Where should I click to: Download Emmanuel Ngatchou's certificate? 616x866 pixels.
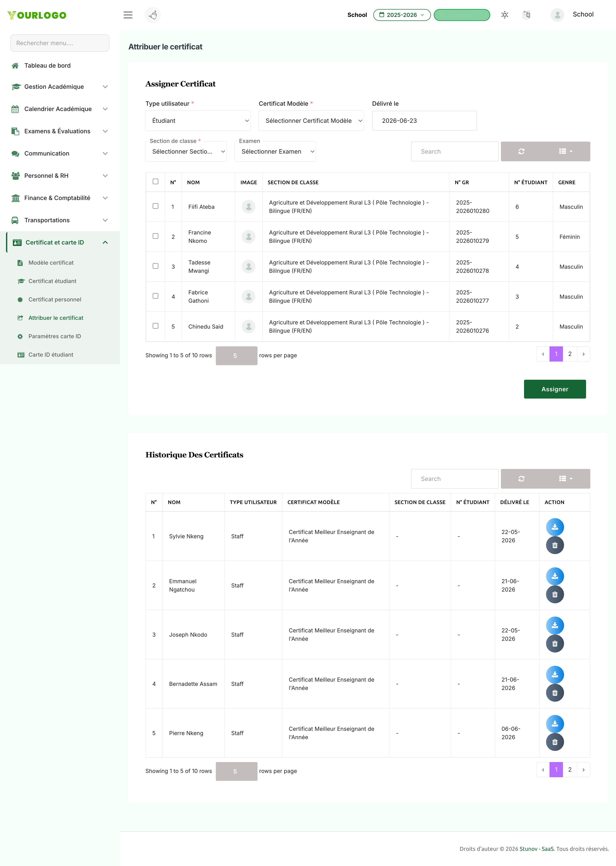pyautogui.click(x=555, y=577)
